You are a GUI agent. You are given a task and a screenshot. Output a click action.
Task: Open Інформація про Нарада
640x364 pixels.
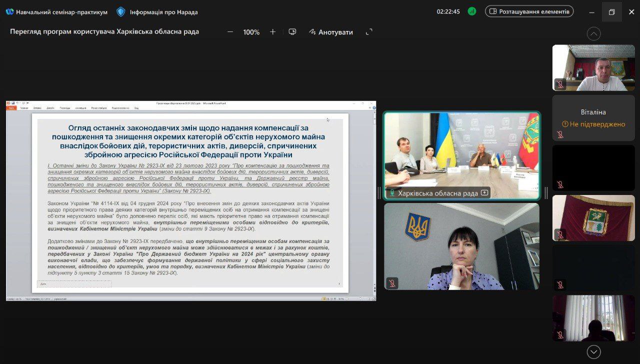click(x=163, y=11)
